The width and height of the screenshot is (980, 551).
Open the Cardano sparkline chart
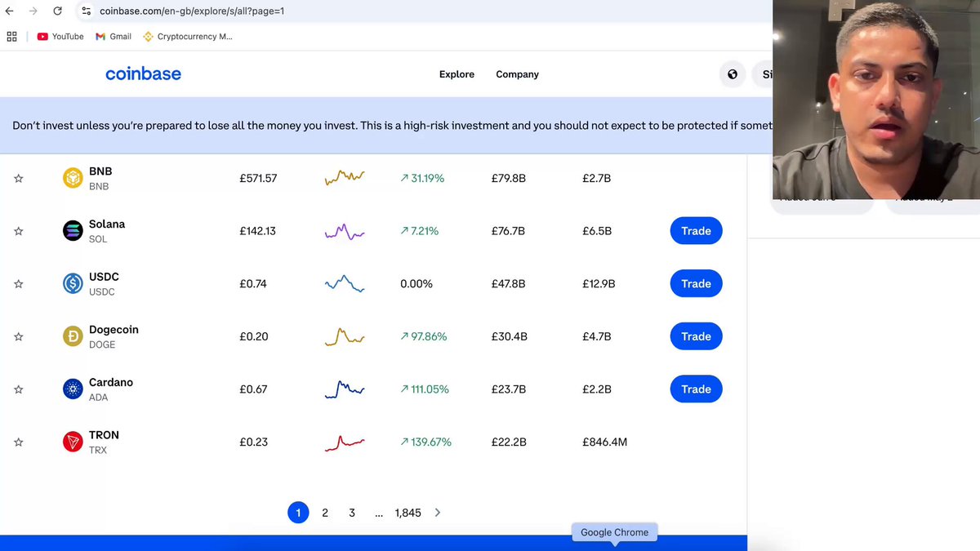pos(345,389)
